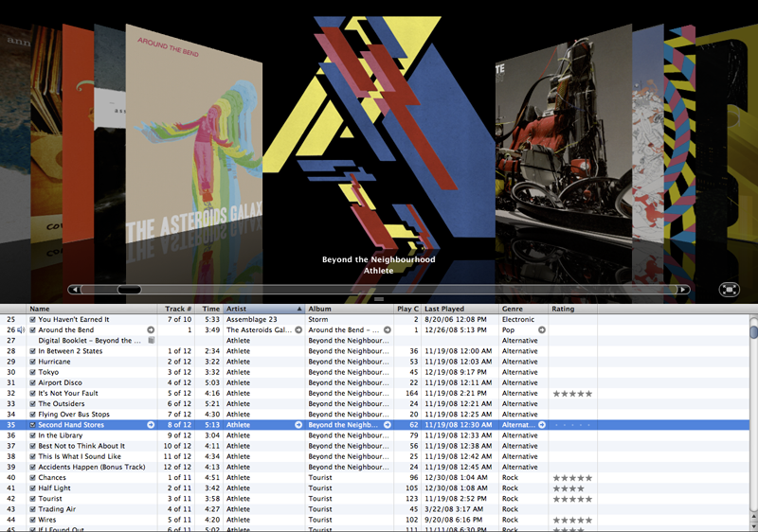Click the Athlete label under the center cover
This screenshot has height=532, width=758.
click(378, 271)
